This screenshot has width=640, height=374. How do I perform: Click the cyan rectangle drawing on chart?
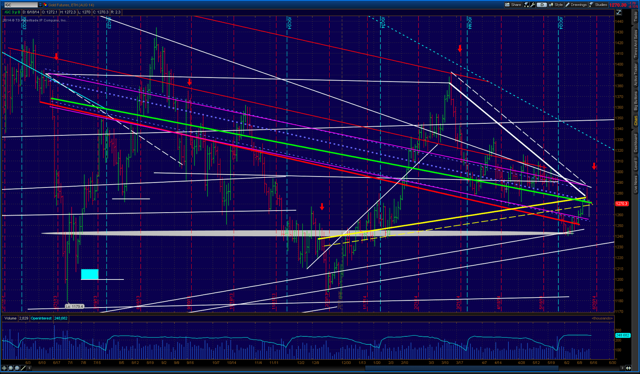coord(89,274)
